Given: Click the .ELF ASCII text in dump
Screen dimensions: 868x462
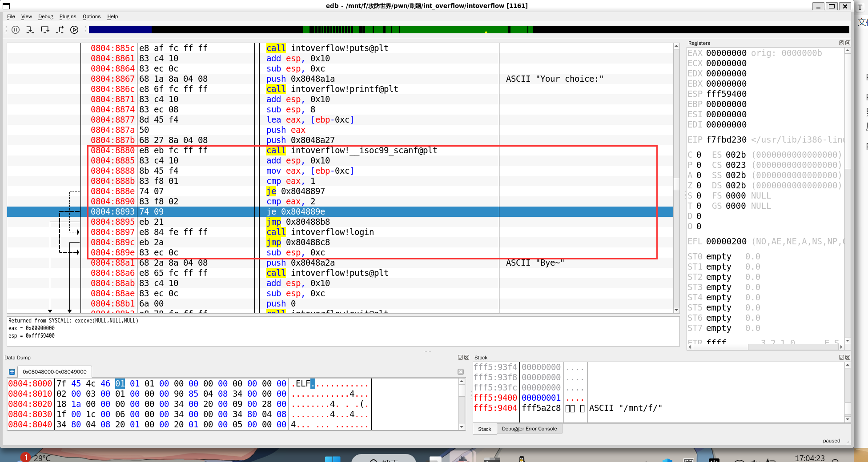Looking at the screenshot, I should click(x=303, y=383).
